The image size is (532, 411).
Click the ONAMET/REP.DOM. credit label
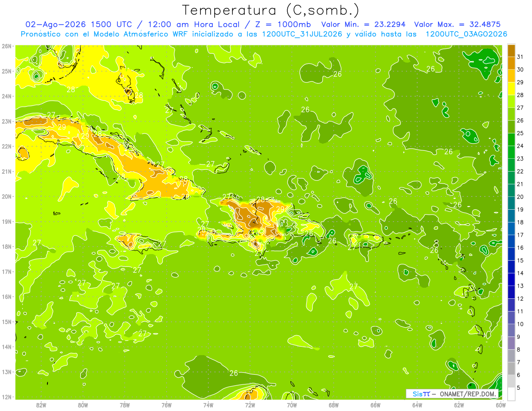point(468,394)
